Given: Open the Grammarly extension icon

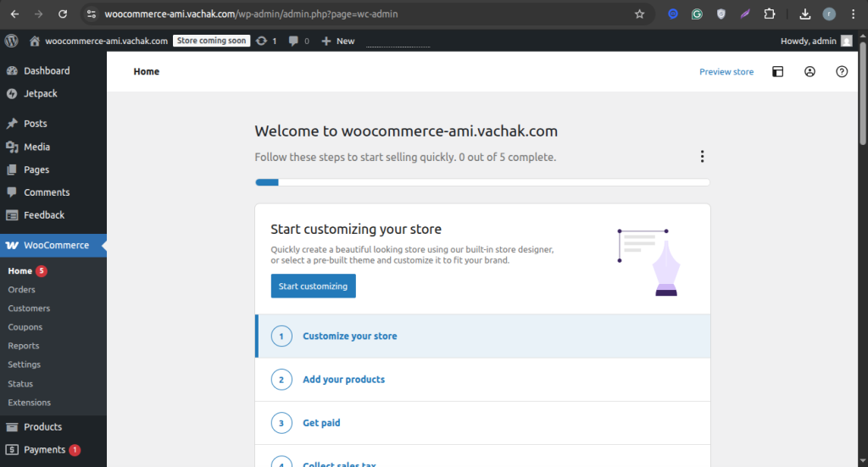Looking at the screenshot, I should 697,14.
